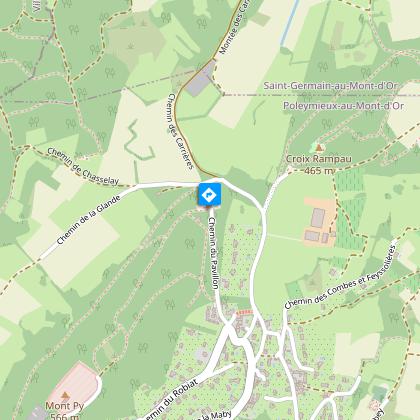The width and height of the screenshot is (420, 420).
Task: Click the blue stream line in the field
Action: pyautogui.click(x=290, y=23)
